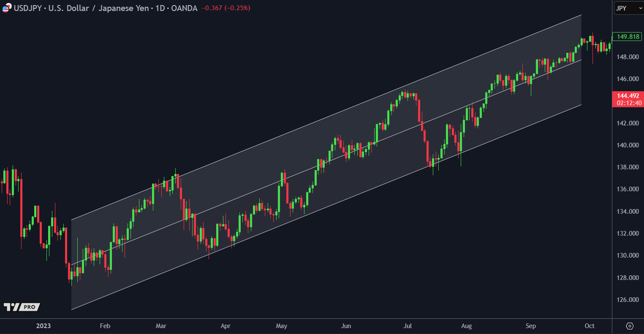
Task: Click the Feb label on time axis
Action: click(x=105, y=326)
